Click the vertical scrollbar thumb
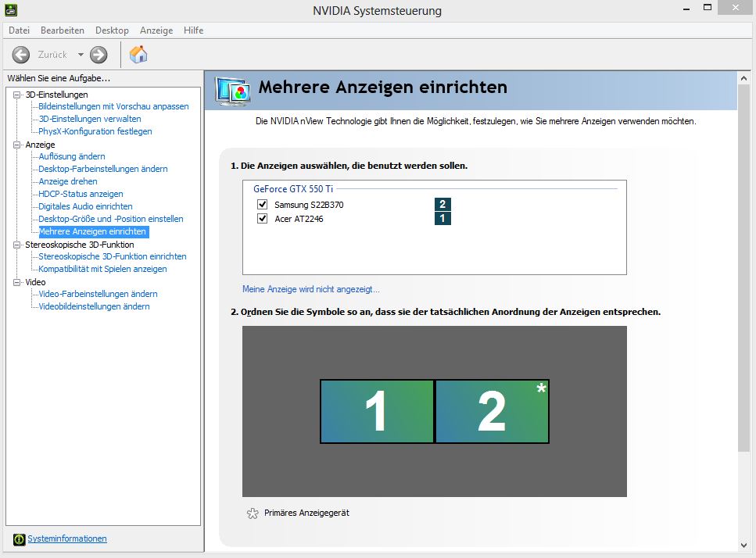The width and height of the screenshot is (756, 558). point(743,268)
